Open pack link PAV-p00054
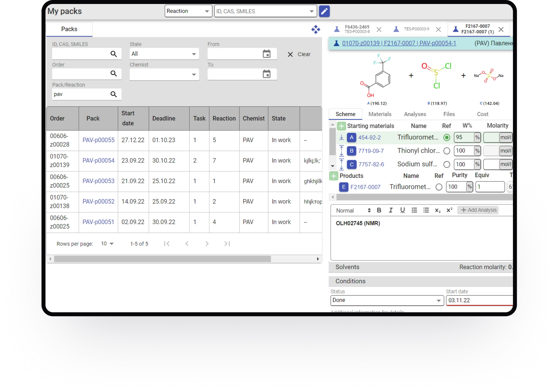Screen dimensions: 556x392 [x=98, y=160]
